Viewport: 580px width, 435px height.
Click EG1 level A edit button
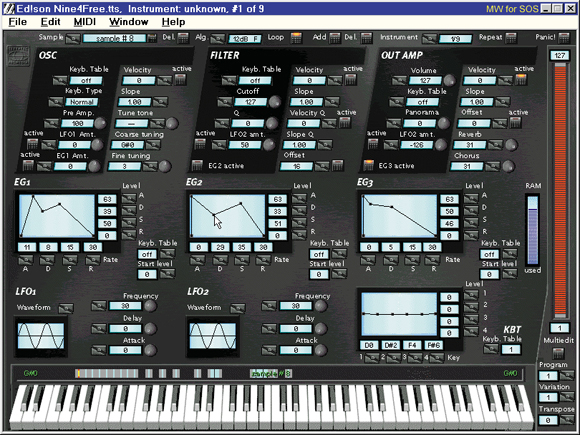pyautogui.click(x=129, y=199)
